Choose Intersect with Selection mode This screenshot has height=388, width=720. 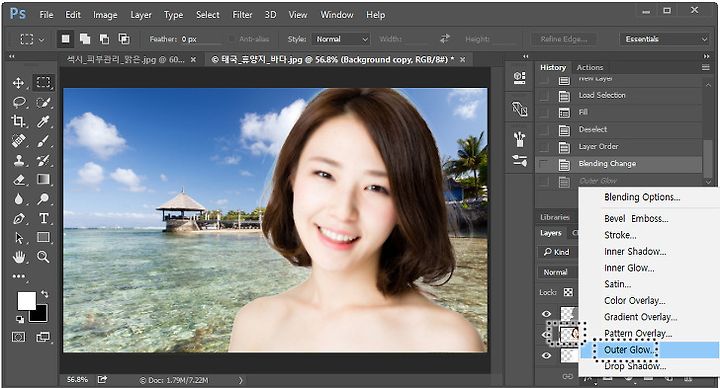pyautogui.click(x=124, y=39)
